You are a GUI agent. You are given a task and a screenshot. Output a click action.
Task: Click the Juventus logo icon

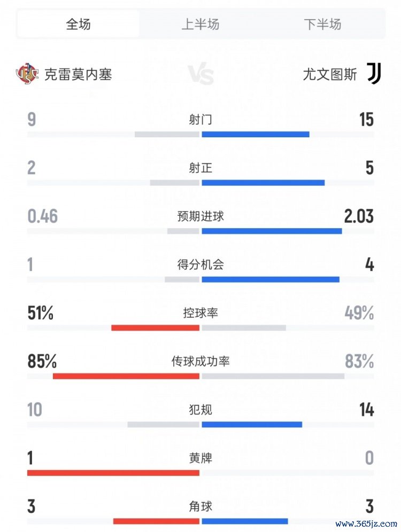[x=374, y=74]
